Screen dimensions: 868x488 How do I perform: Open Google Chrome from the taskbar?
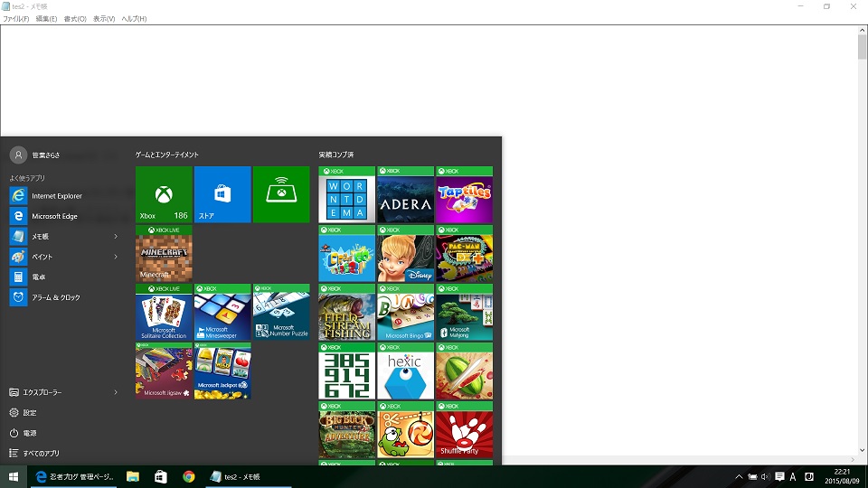pyautogui.click(x=189, y=476)
